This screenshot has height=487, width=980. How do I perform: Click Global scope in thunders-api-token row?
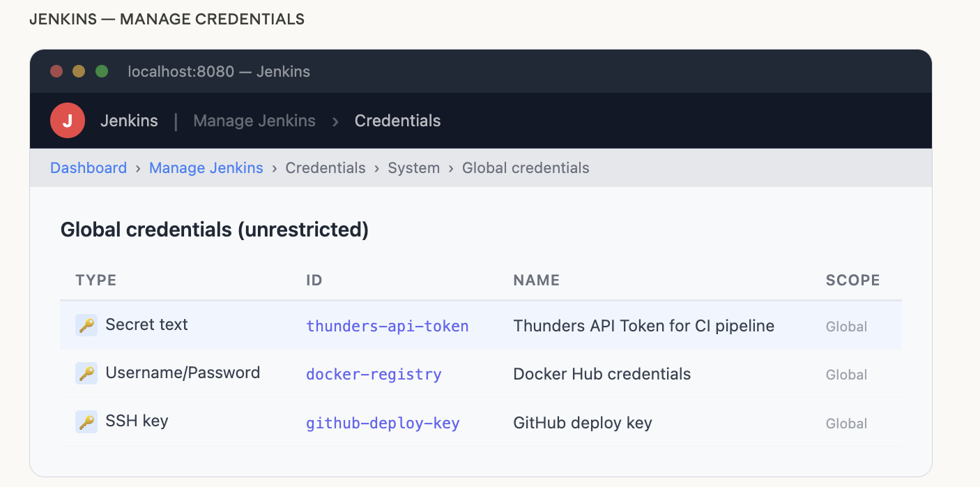point(846,327)
